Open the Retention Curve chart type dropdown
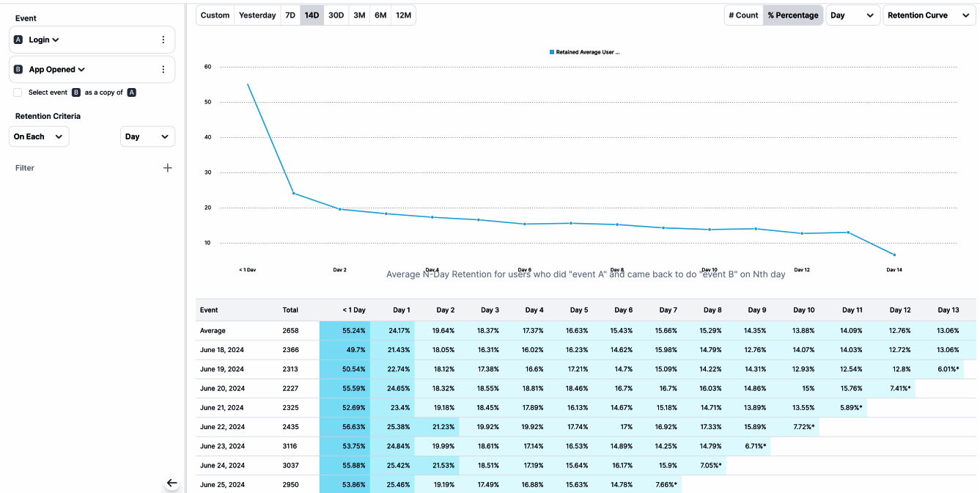 pos(929,15)
